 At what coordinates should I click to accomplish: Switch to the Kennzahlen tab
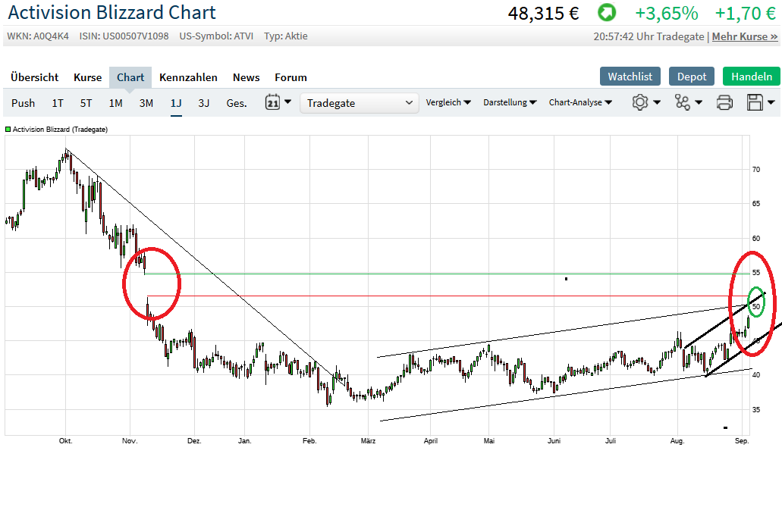pos(188,77)
